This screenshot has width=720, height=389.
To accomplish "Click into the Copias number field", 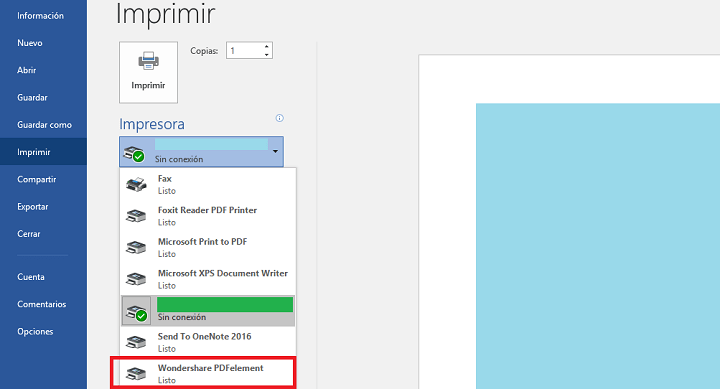I will click(245, 51).
